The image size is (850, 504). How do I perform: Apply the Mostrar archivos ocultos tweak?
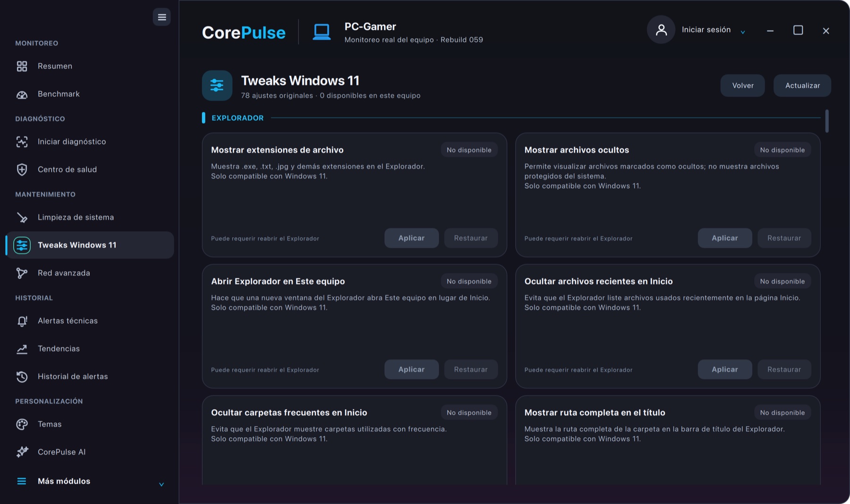[725, 238]
